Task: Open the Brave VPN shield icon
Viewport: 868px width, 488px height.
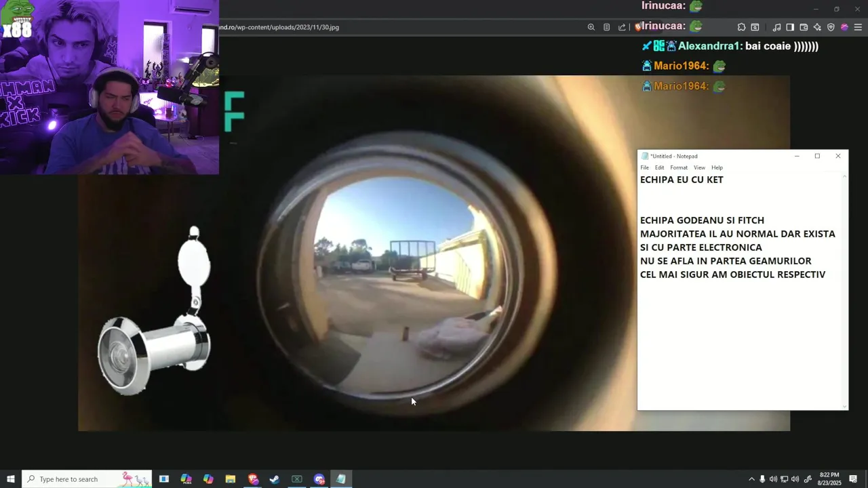Action: coord(831,27)
